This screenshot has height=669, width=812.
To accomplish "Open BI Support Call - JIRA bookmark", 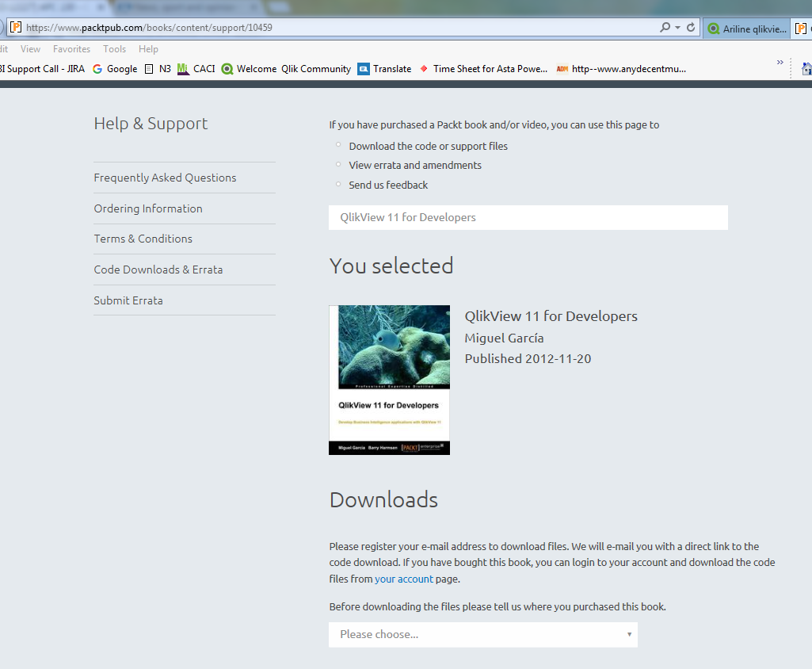I will coord(43,69).
